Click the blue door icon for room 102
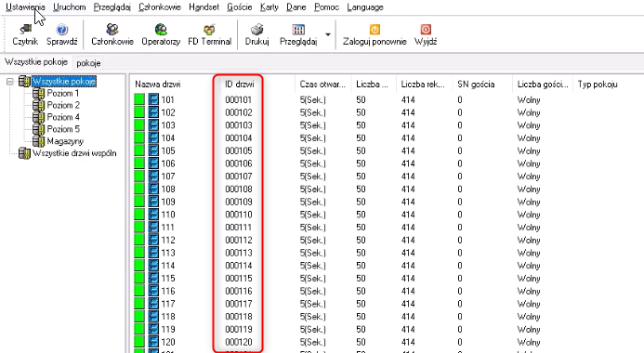644x353 pixels. 153,112
